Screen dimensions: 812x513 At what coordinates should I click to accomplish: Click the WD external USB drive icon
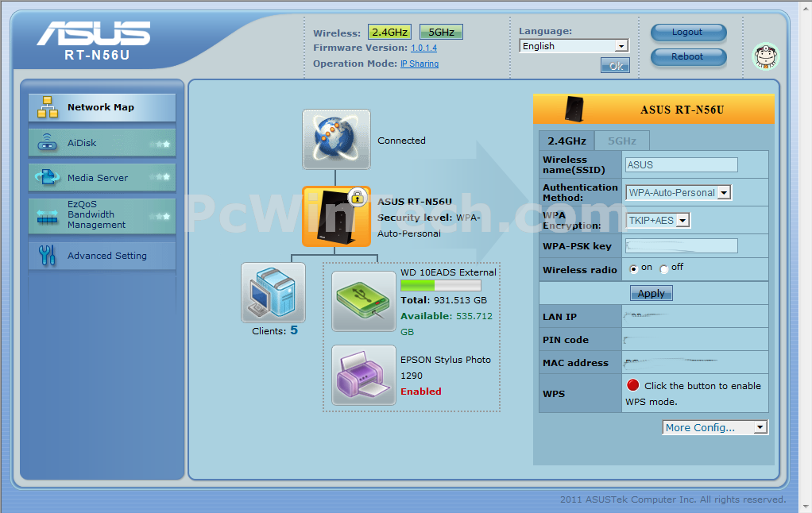[x=364, y=301]
